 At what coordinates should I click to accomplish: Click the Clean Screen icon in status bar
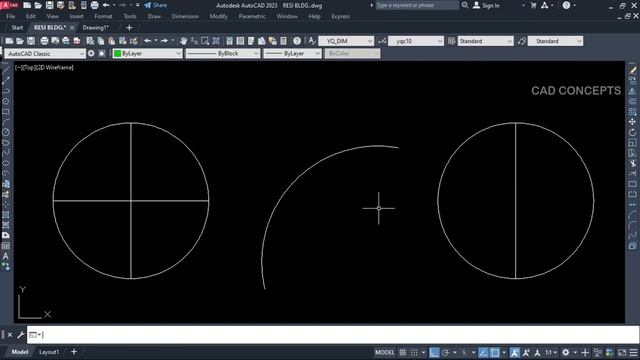[622, 352]
